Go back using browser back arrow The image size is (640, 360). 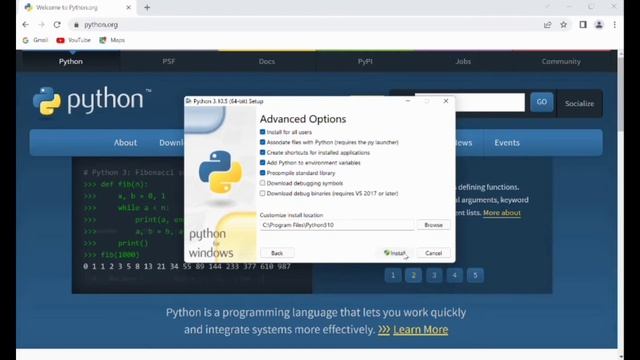pyautogui.click(x=26, y=25)
